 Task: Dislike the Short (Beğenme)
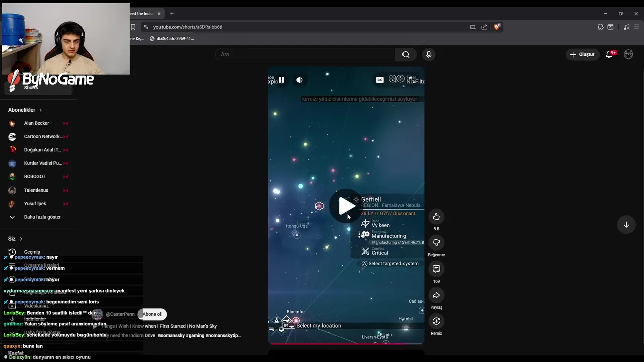click(x=436, y=243)
